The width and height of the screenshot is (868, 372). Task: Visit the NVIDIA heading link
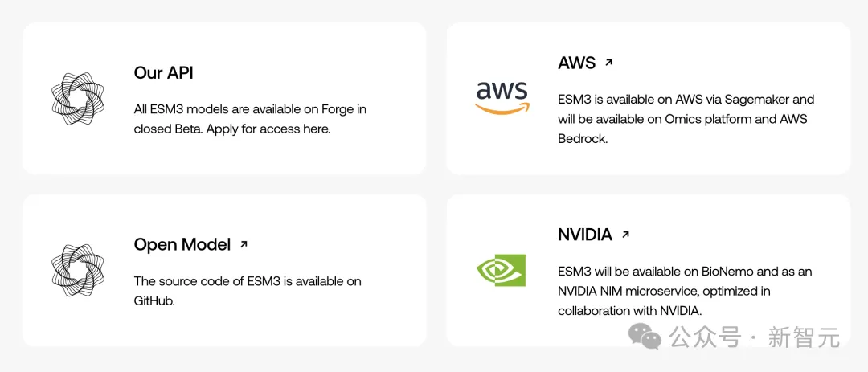point(584,235)
